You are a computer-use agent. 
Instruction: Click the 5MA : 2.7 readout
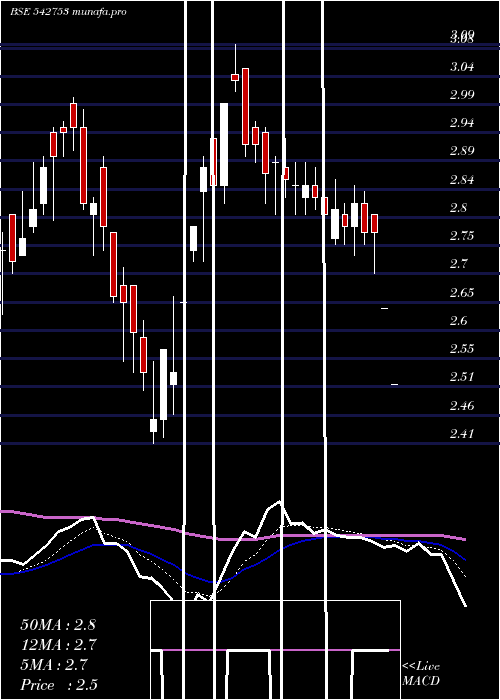54,665
